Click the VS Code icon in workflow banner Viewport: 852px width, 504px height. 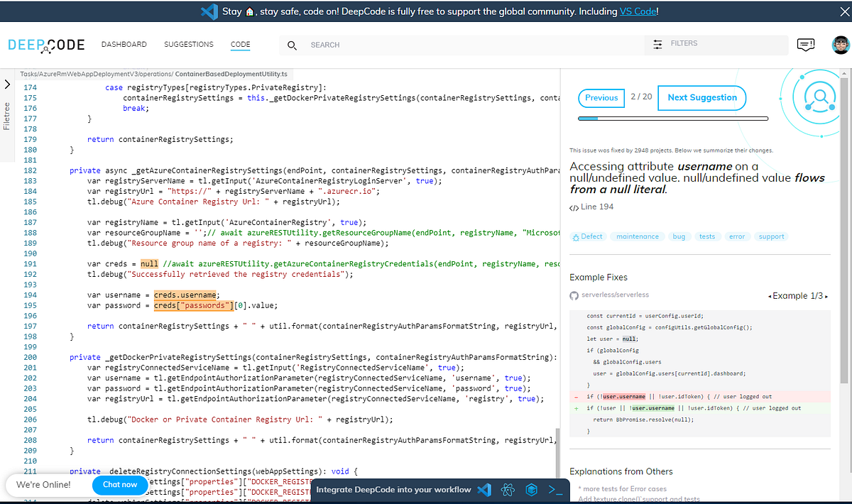pos(484,489)
